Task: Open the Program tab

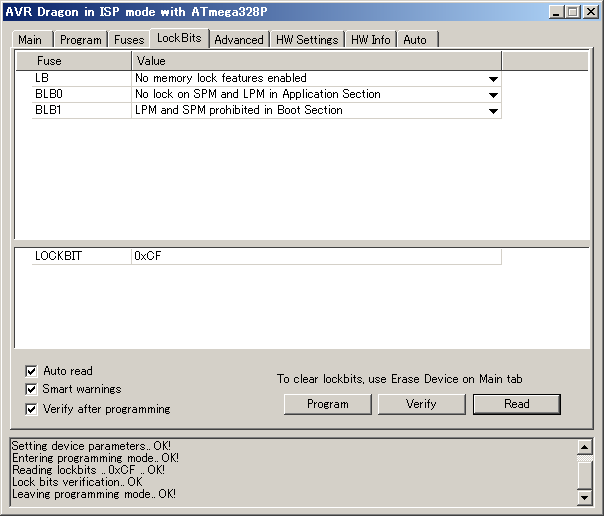Action: pos(81,40)
